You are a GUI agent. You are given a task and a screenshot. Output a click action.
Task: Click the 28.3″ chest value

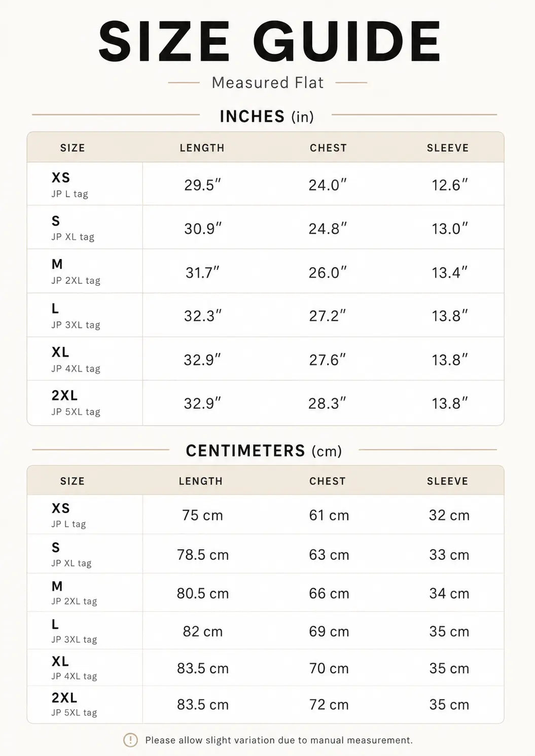click(327, 404)
